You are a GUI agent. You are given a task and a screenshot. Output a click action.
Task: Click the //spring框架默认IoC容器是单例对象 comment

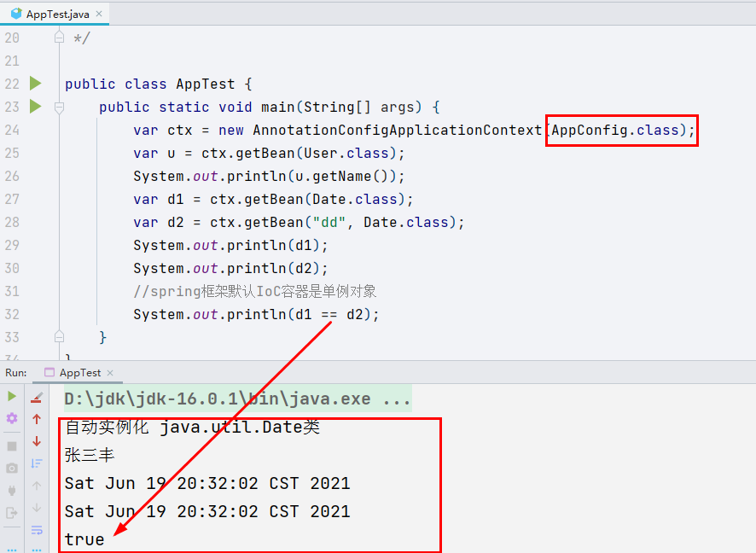tap(255, 292)
